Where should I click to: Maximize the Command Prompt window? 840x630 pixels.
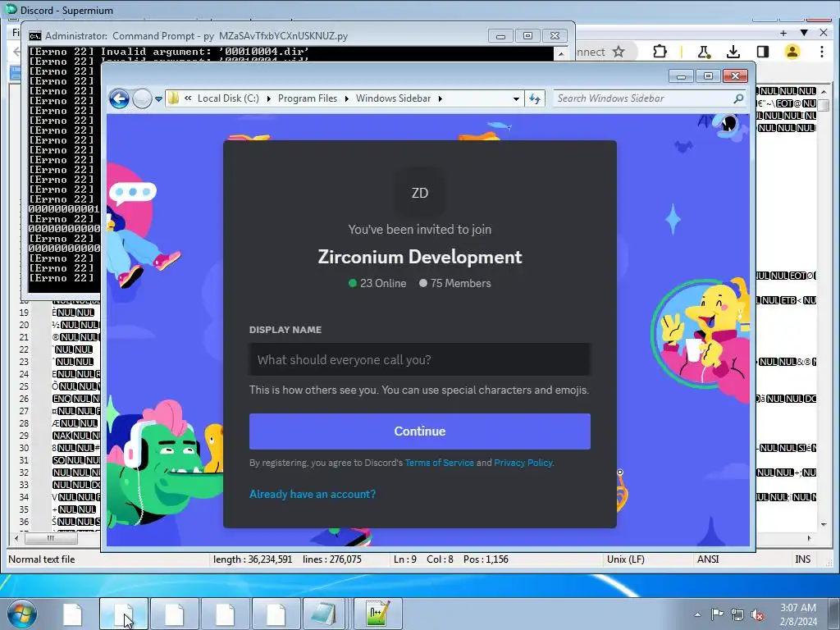click(x=527, y=36)
